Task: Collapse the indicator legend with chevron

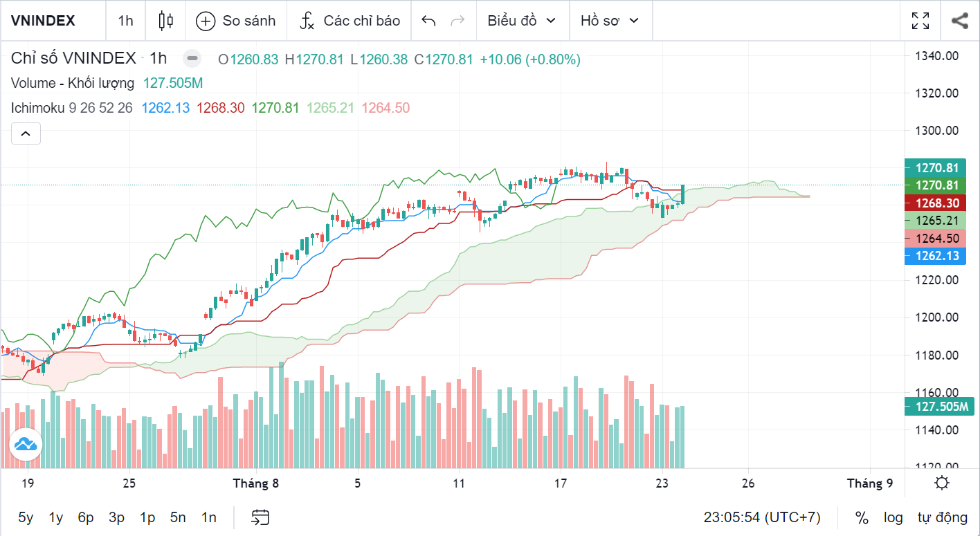Action: [x=26, y=133]
